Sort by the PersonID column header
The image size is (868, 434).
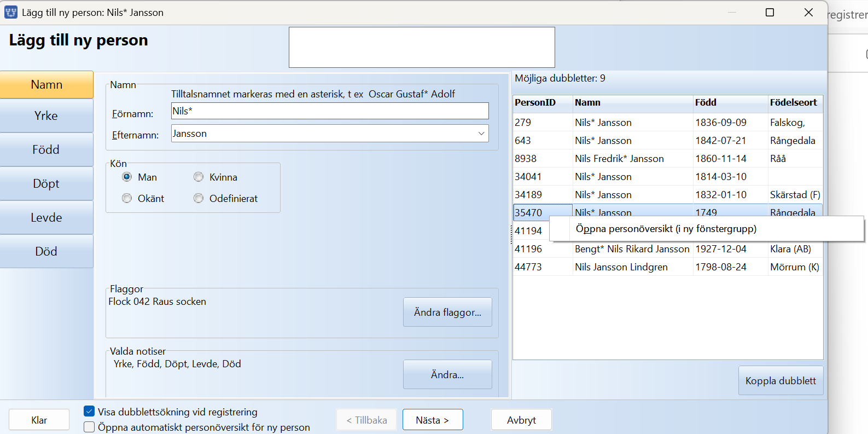tap(543, 103)
